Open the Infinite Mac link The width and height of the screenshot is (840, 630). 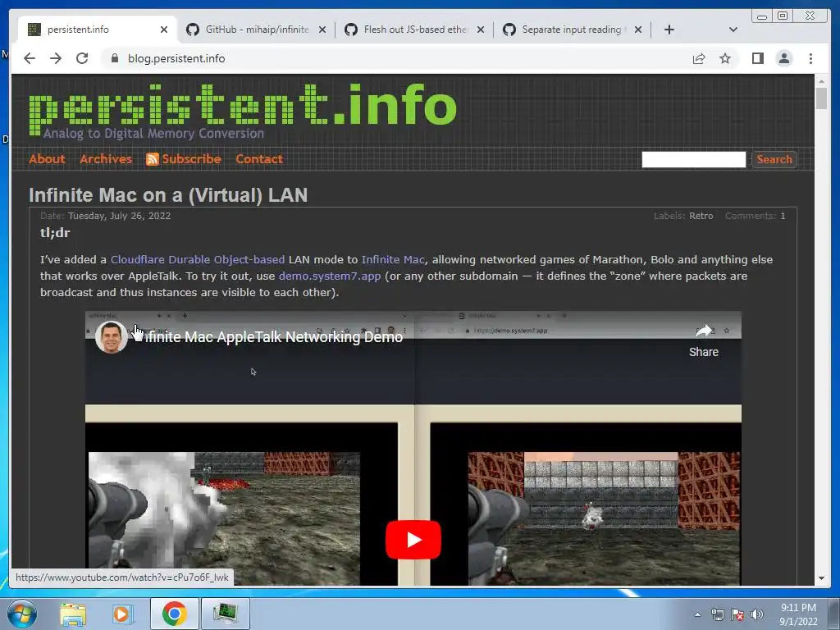(393, 259)
